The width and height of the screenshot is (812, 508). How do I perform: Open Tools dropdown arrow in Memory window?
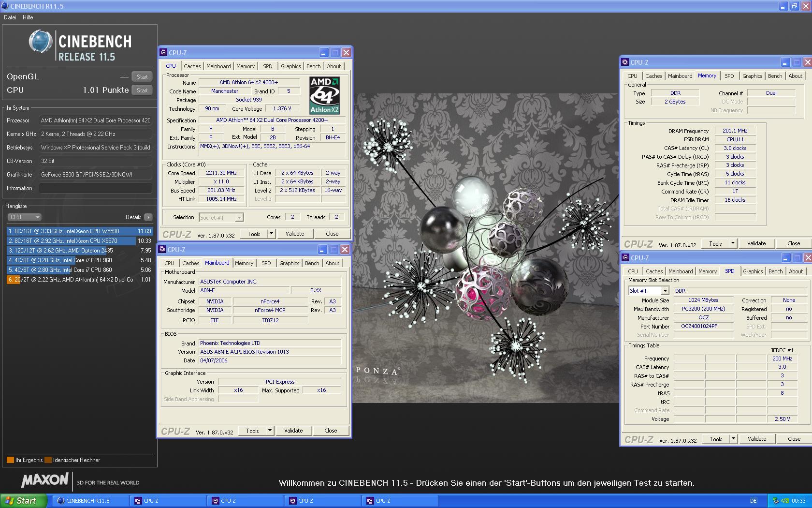(x=733, y=243)
